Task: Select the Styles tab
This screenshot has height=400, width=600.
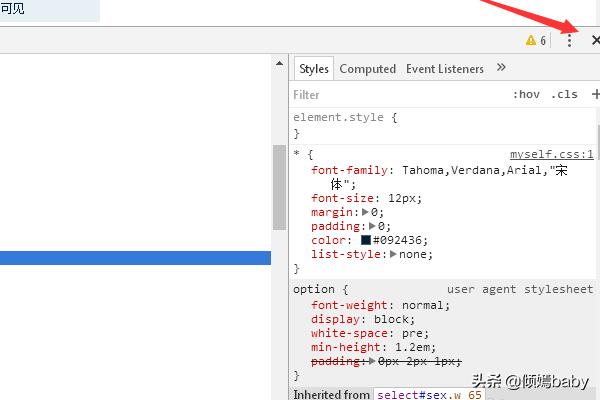Action: tap(313, 69)
